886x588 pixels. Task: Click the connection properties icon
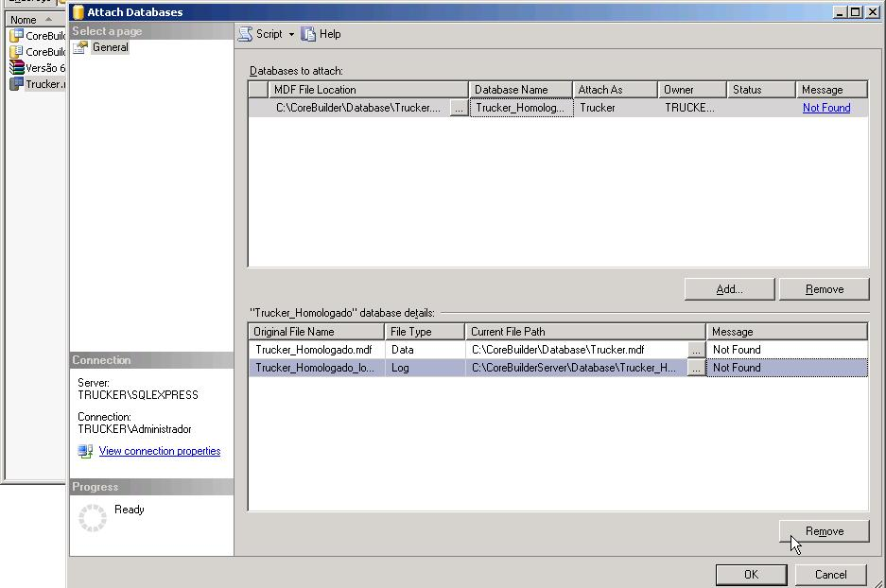coord(85,451)
